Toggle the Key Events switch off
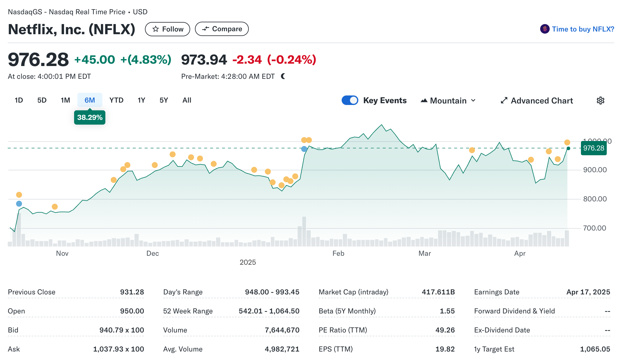The image size is (622, 364). click(350, 101)
